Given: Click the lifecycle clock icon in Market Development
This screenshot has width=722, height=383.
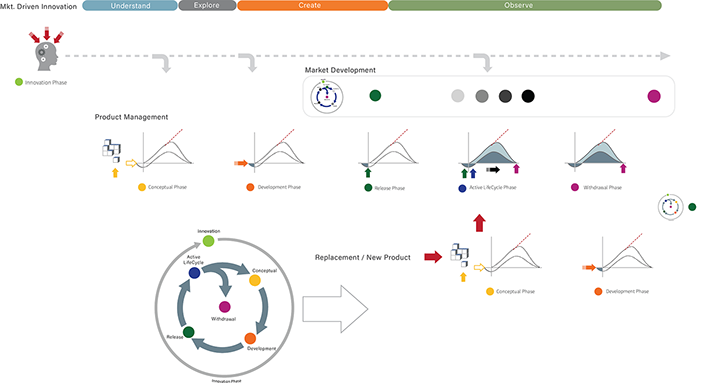Looking at the screenshot, I should click(x=326, y=97).
